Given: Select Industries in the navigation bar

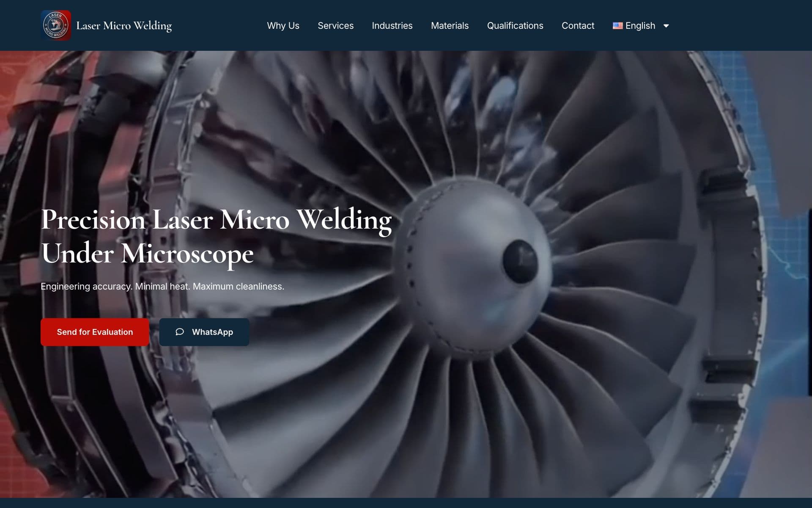Looking at the screenshot, I should (392, 26).
